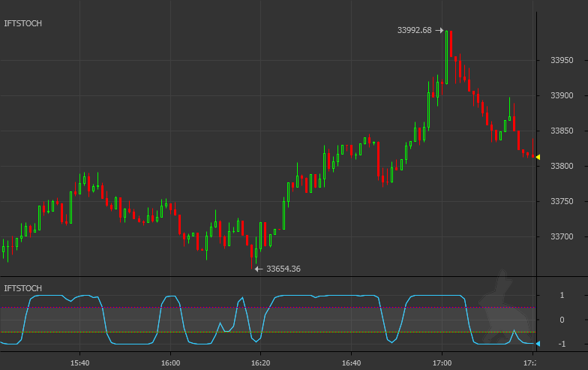Click the 16:40 time axis label
This screenshot has height=370, width=588.
click(x=351, y=363)
